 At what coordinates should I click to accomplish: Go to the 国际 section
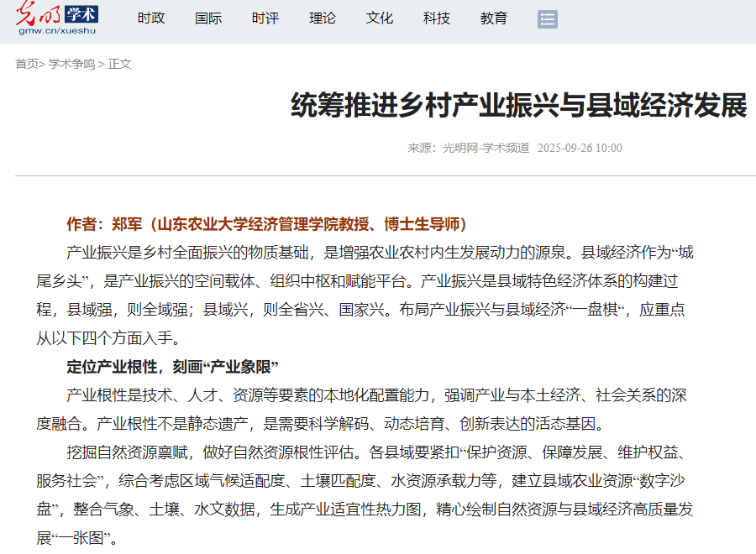208,18
